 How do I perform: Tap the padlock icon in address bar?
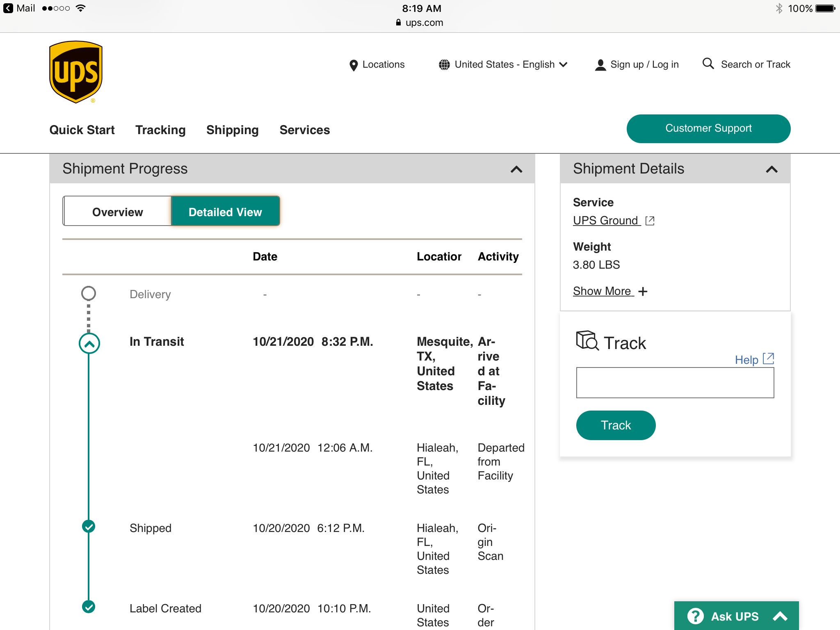pyautogui.click(x=398, y=23)
